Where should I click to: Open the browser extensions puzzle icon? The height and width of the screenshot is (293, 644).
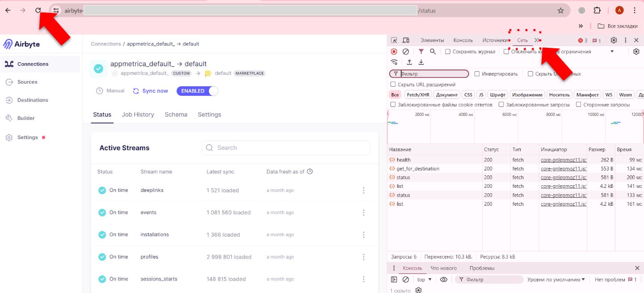click(597, 10)
